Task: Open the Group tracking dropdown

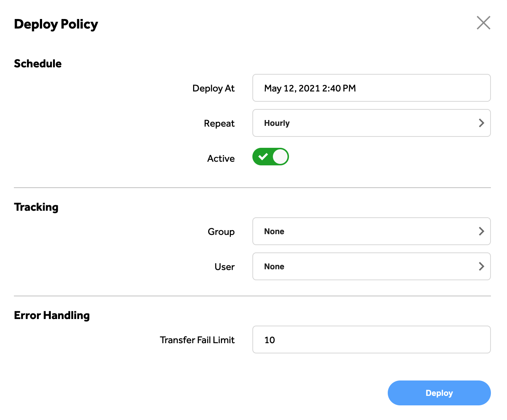Action: (371, 231)
